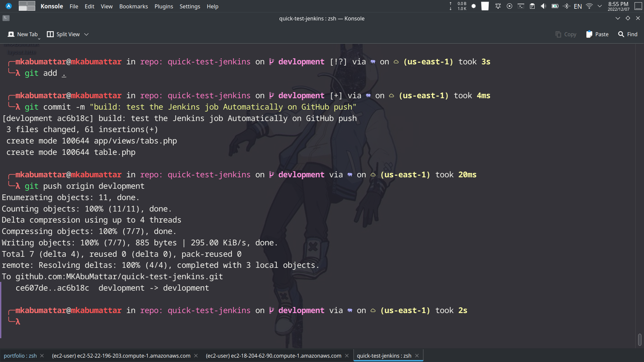Open Find to search terminal output
The height and width of the screenshot is (362, 644).
pos(628,34)
